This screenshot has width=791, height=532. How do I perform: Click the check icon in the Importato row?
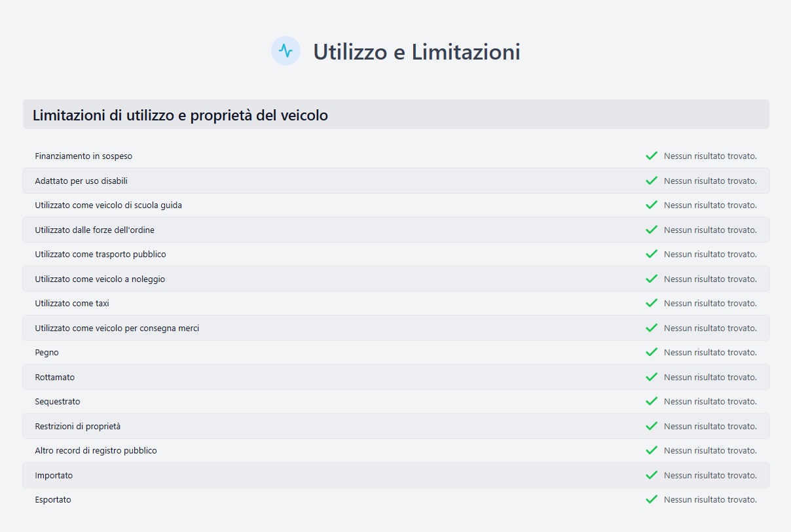[652, 475]
